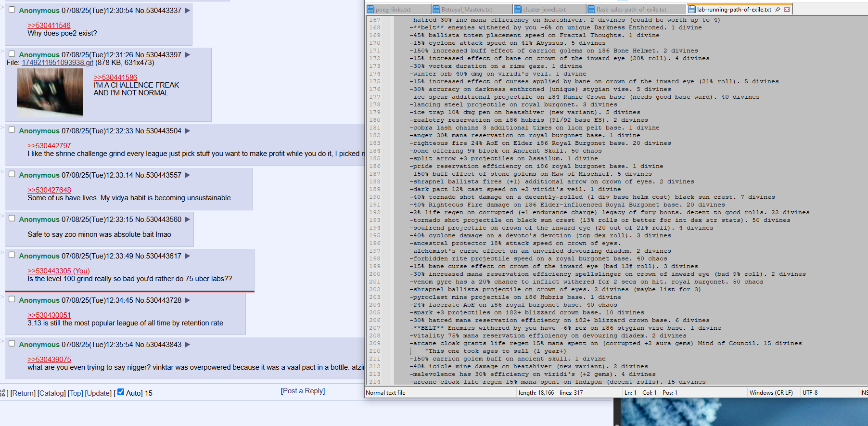
Task: Click the UTF-8 encoding indicator
Action: pyautogui.click(x=810, y=393)
